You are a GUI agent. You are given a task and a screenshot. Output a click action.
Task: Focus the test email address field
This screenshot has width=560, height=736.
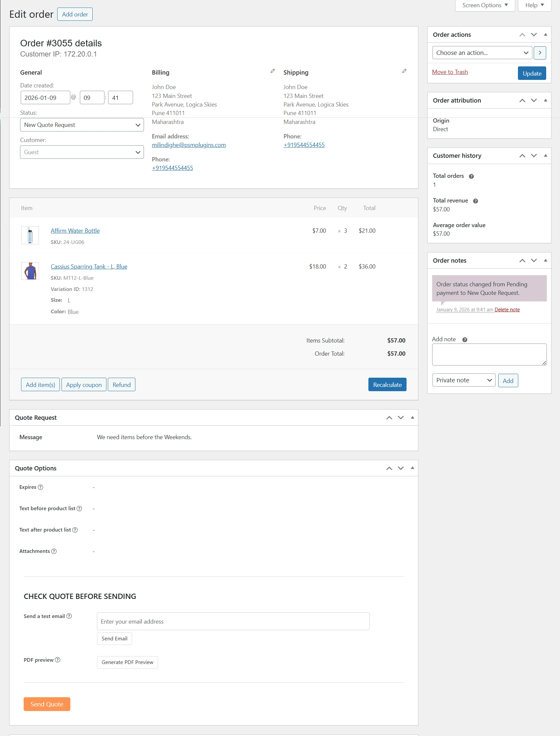pyautogui.click(x=233, y=621)
